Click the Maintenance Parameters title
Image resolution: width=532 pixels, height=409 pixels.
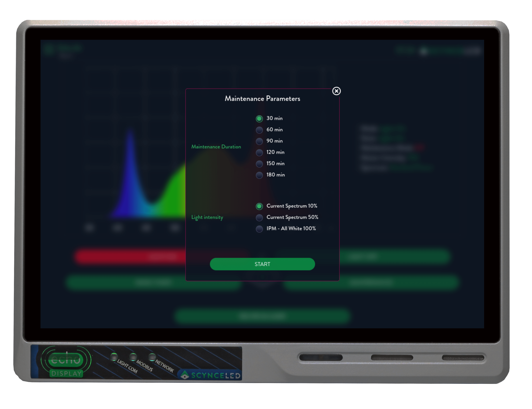coord(262,98)
